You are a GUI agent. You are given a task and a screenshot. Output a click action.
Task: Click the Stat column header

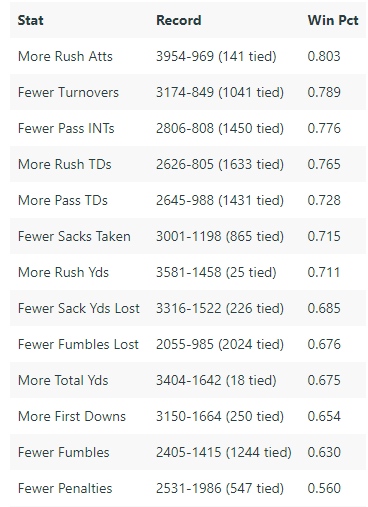(30, 20)
